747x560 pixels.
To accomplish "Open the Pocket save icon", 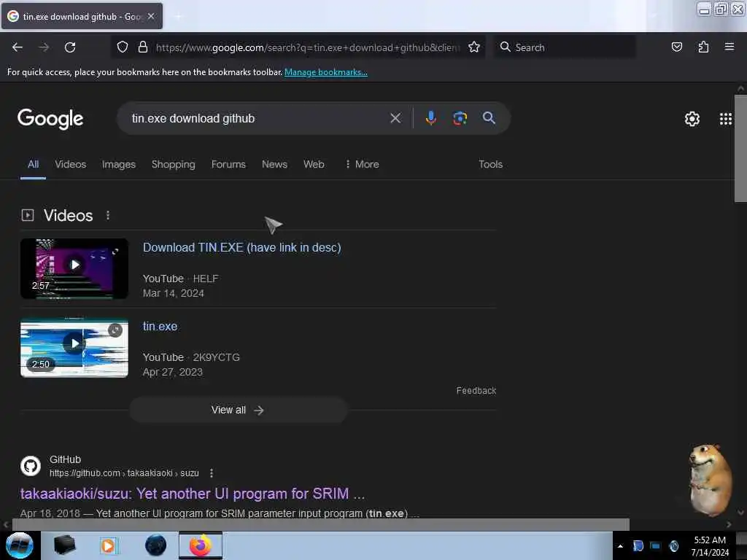I will click(676, 47).
